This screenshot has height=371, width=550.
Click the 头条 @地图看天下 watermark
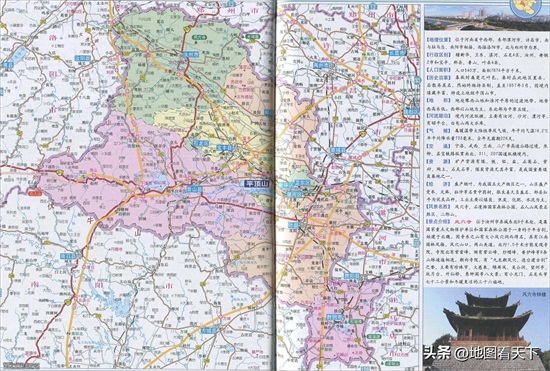point(482,352)
